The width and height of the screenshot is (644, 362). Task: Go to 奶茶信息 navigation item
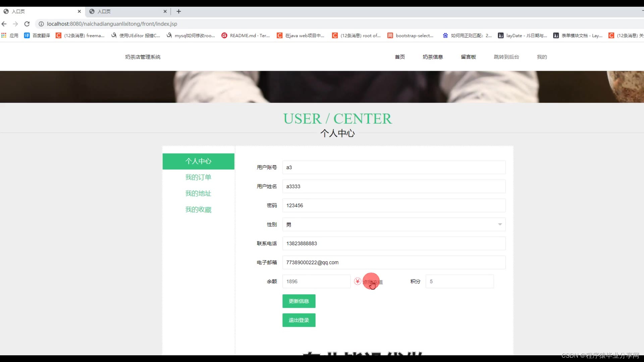(x=433, y=57)
